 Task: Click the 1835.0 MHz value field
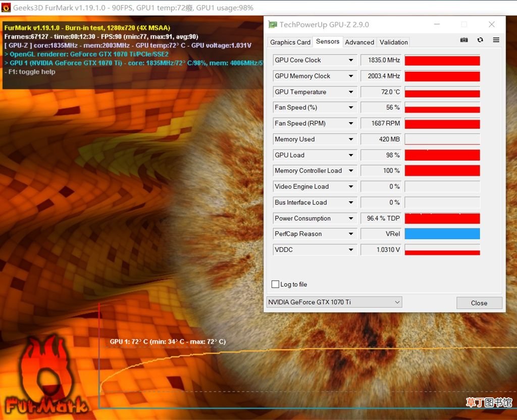point(381,60)
